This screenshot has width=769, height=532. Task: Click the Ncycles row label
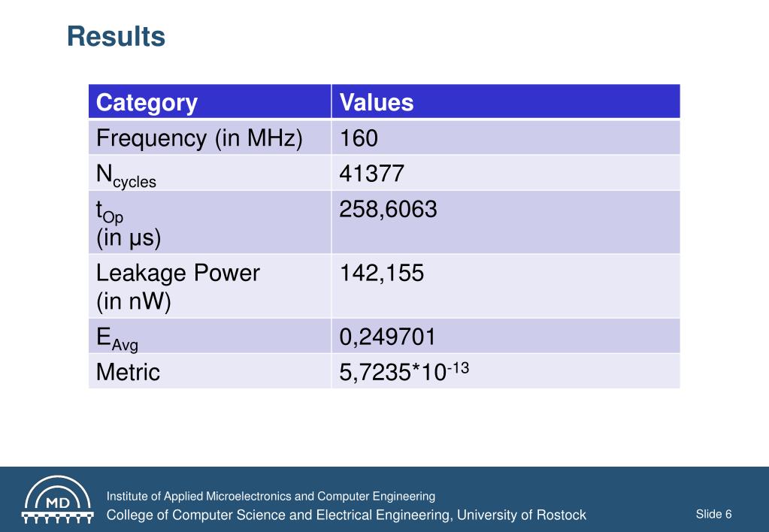pos(126,176)
